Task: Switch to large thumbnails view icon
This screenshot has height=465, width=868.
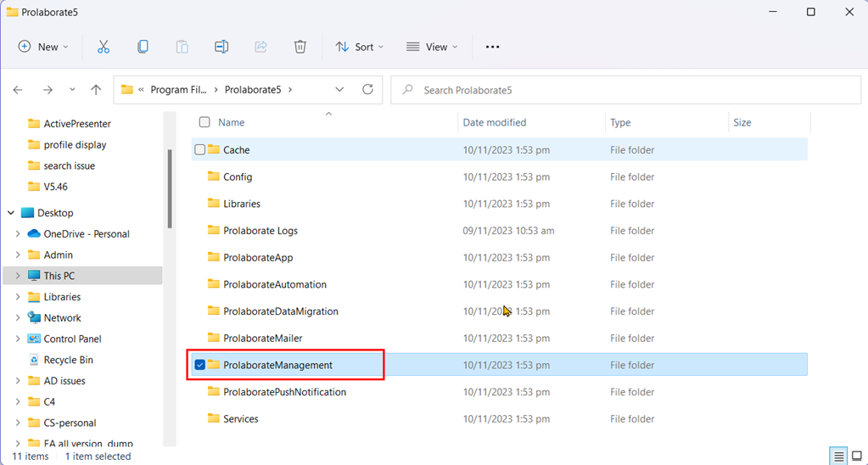Action: (x=857, y=457)
